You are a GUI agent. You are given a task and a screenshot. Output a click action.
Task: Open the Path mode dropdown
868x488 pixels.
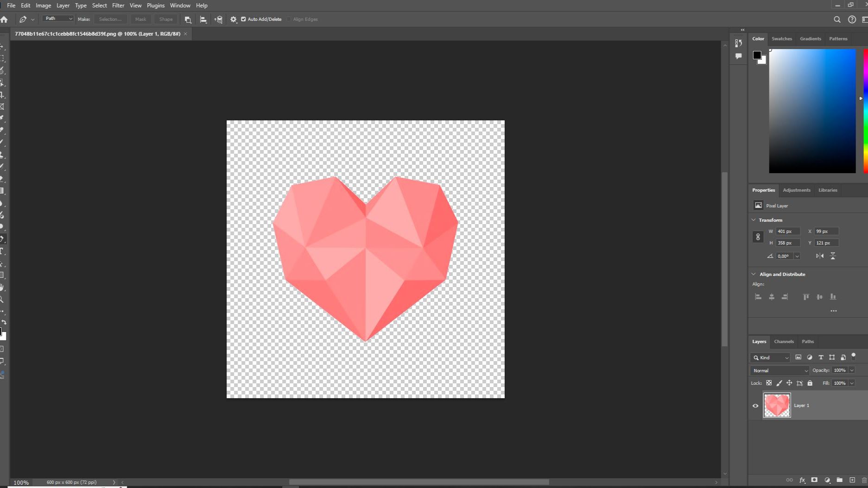(57, 18)
